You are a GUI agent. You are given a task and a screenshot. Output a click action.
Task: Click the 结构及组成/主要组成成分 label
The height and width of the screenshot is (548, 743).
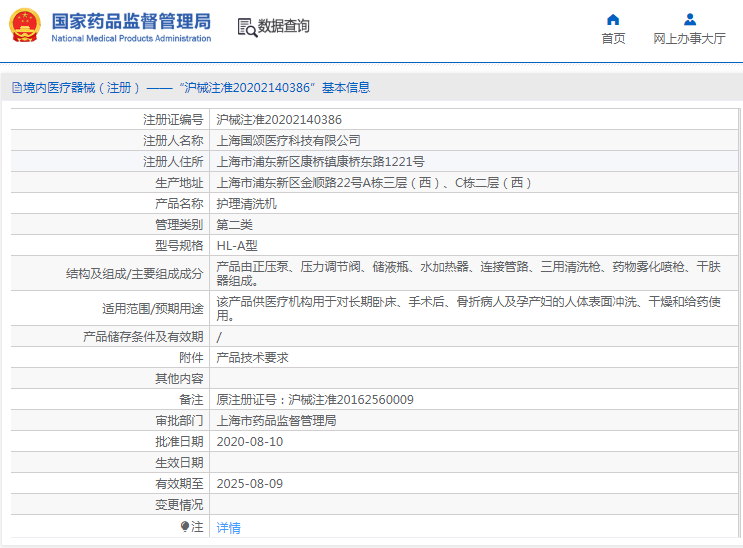(135, 274)
